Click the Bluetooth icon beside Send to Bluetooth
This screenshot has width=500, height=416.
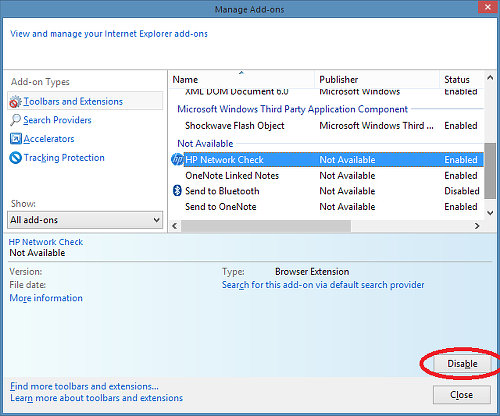pos(177,191)
